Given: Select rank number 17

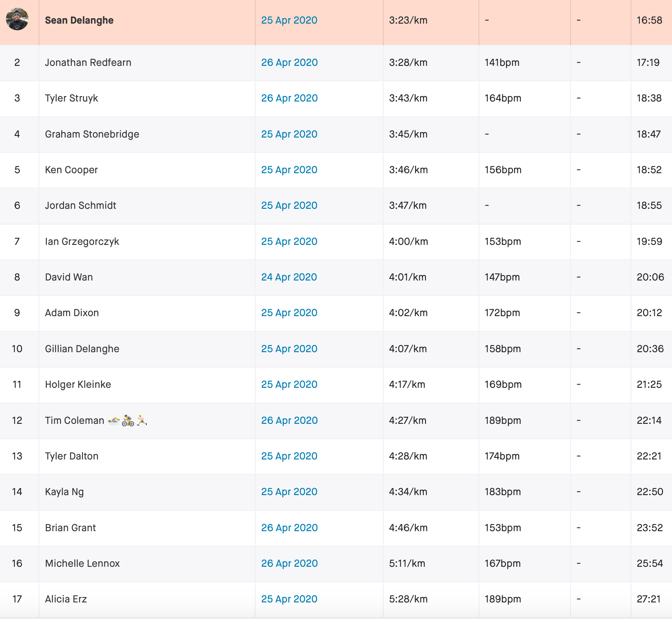Looking at the screenshot, I should click(17, 599).
